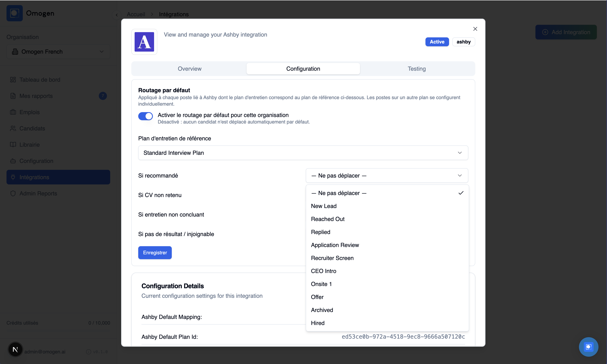Open Librairie in sidebar

(x=58, y=144)
